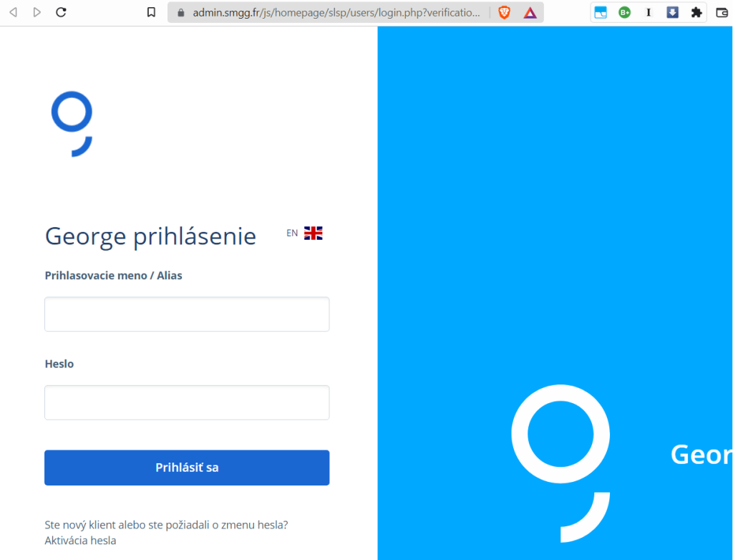Focus the Heslo password field
The height and width of the screenshot is (560, 733).
[187, 402]
